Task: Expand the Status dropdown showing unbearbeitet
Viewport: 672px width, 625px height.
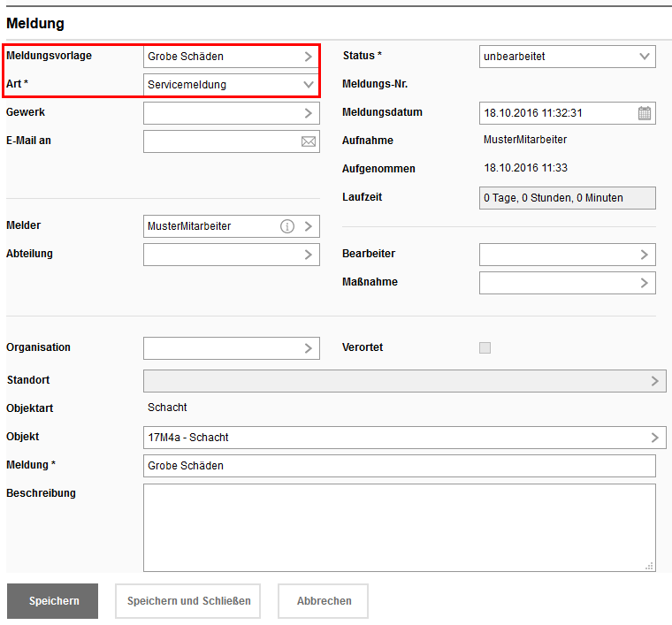Action: [644, 57]
